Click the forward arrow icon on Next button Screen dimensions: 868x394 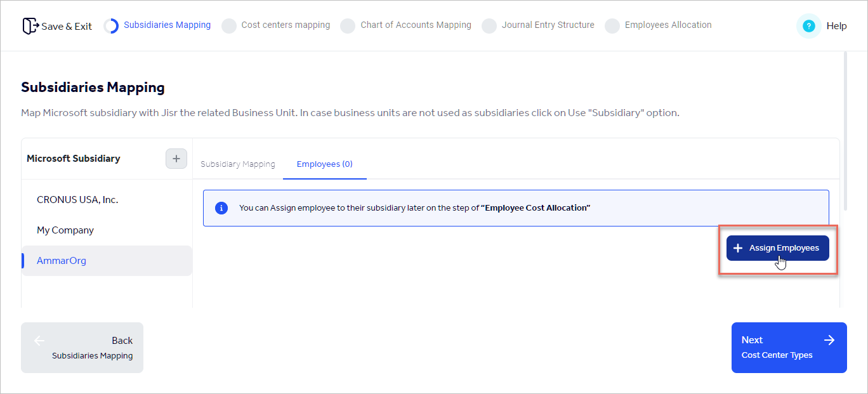(829, 340)
